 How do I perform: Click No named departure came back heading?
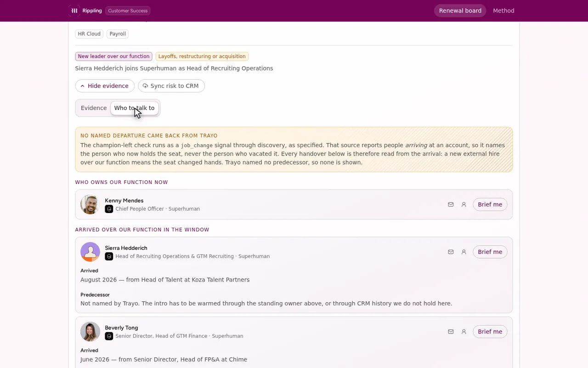pos(149,136)
